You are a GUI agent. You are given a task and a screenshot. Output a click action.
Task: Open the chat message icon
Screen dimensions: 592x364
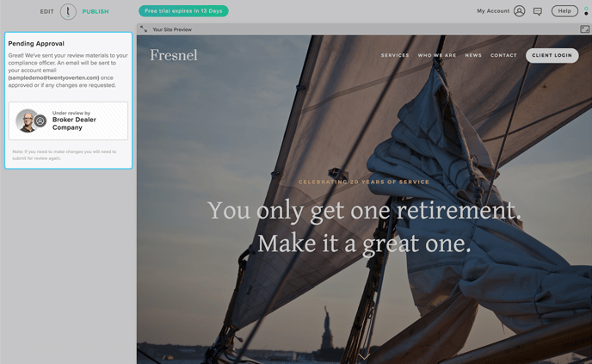coord(538,11)
